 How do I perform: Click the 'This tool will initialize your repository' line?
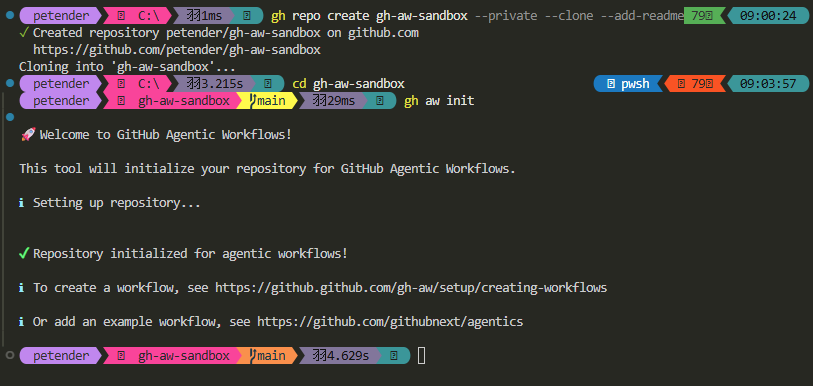pyautogui.click(x=268, y=169)
